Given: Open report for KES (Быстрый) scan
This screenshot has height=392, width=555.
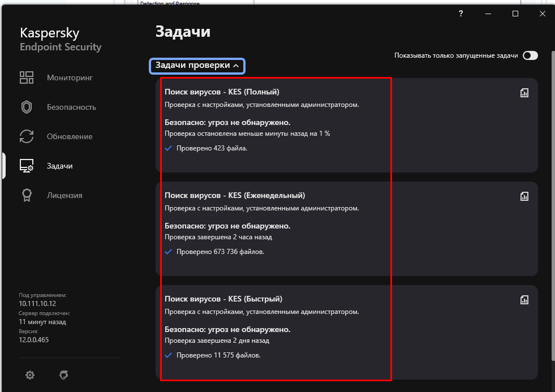Looking at the screenshot, I should click(x=524, y=300).
